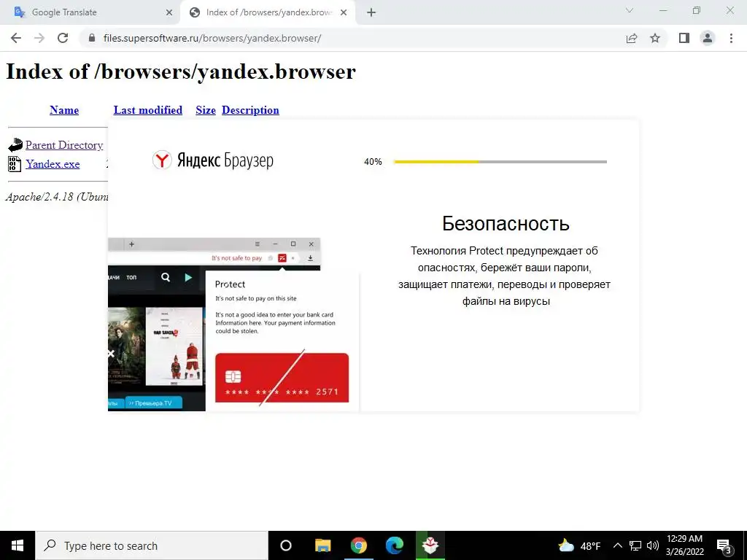Open the Parent Directory link

coord(64,145)
